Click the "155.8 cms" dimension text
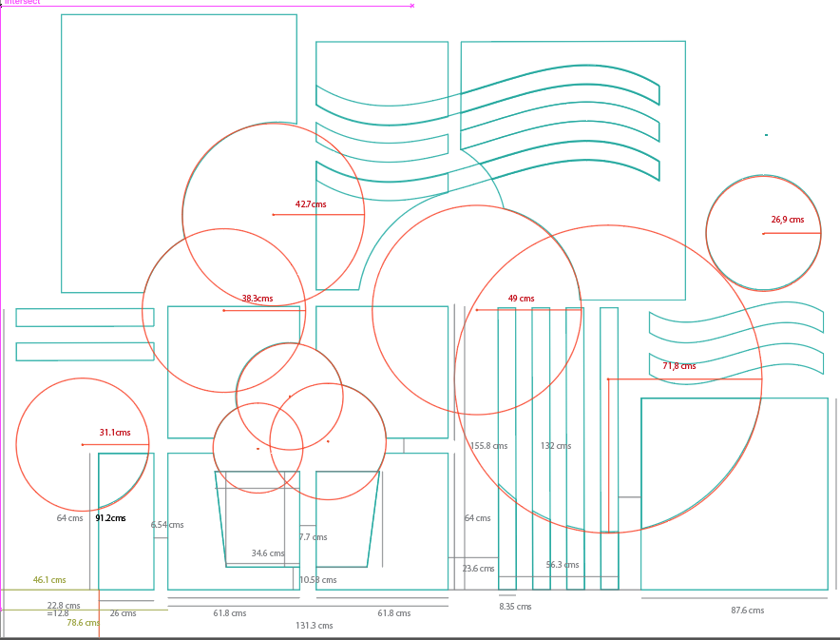Image resolution: width=840 pixels, height=640 pixels. (x=489, y=446)
